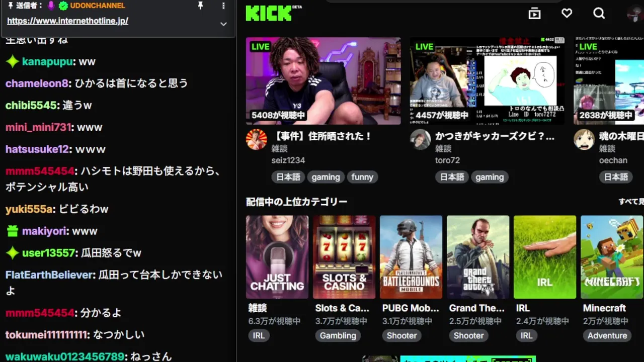Viewport: 644px width, 362px height.
Task: Select the Shooter tag under Grand Theft Auto
Action: [468, 335]
